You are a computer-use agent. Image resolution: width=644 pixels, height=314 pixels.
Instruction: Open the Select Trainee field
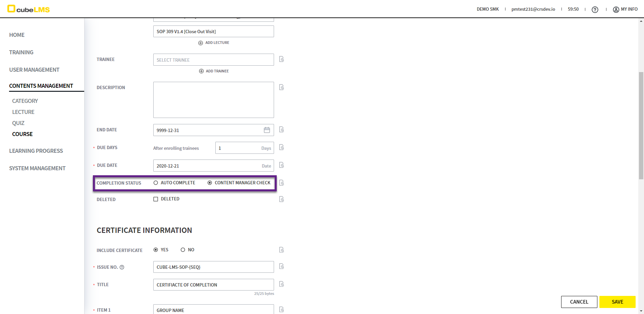213,60
